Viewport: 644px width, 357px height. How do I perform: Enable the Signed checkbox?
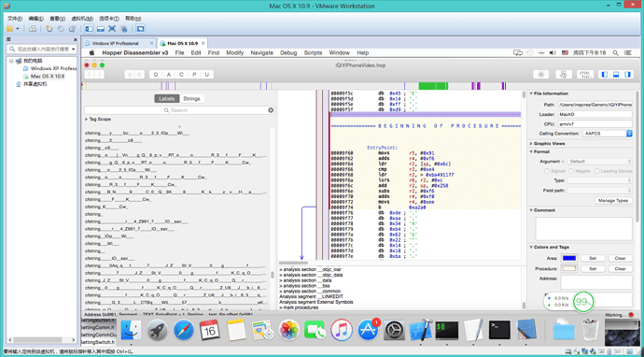coord(547,171)
